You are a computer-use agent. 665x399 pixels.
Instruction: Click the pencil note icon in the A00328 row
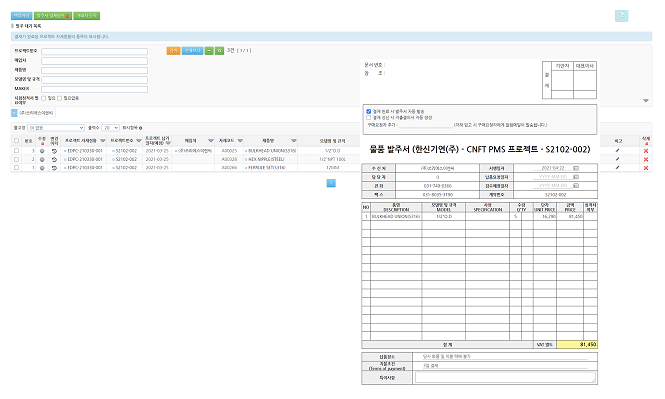pos(618,159)
